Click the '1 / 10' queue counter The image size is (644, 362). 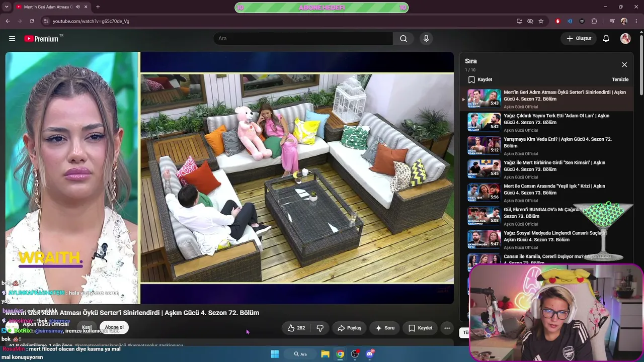[x=470, y=70]
